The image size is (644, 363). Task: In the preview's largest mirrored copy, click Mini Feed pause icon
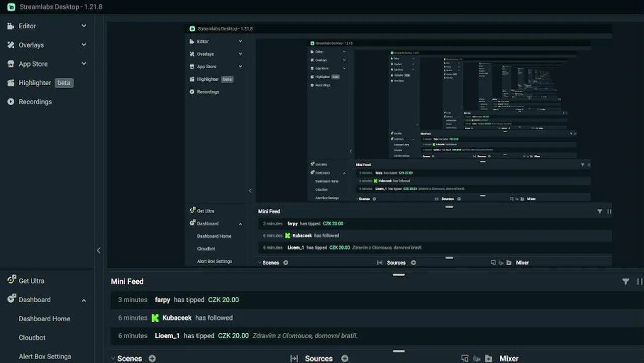pos(609,212)
